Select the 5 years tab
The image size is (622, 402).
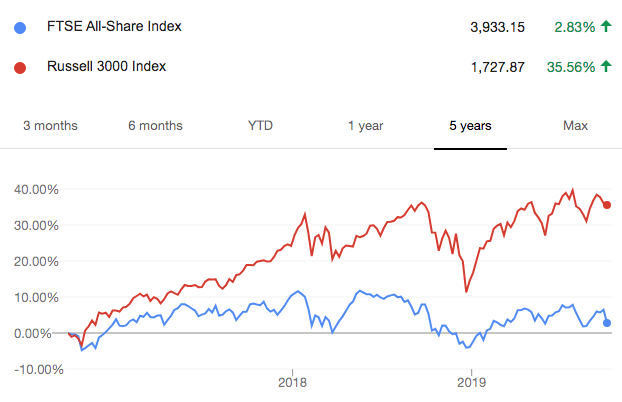pyautogui.click(x=470, y=125)
